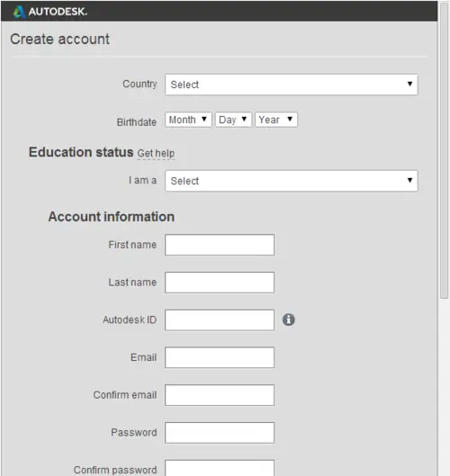Click the Get help link

(156, 153)
